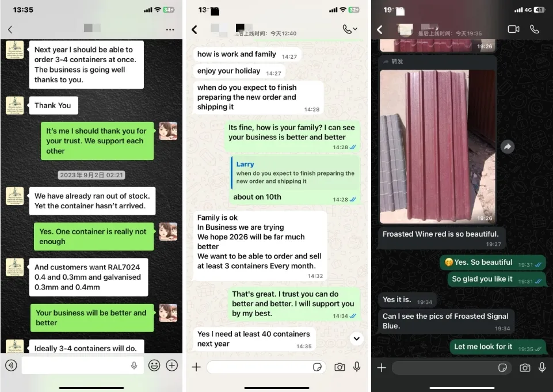Open the camera in the middle WhatsApp chat
The height and width of the screenshot is (392, 553).
(340, 367)
